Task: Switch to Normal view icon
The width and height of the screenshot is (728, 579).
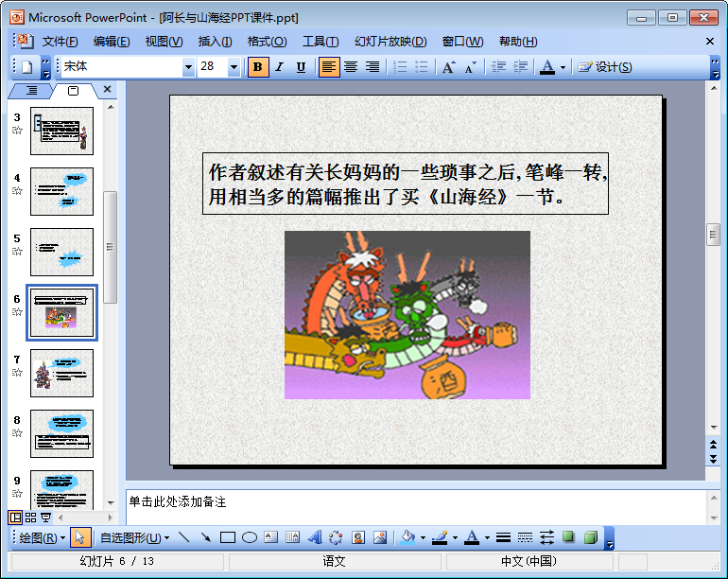Action: coord(15,518)
